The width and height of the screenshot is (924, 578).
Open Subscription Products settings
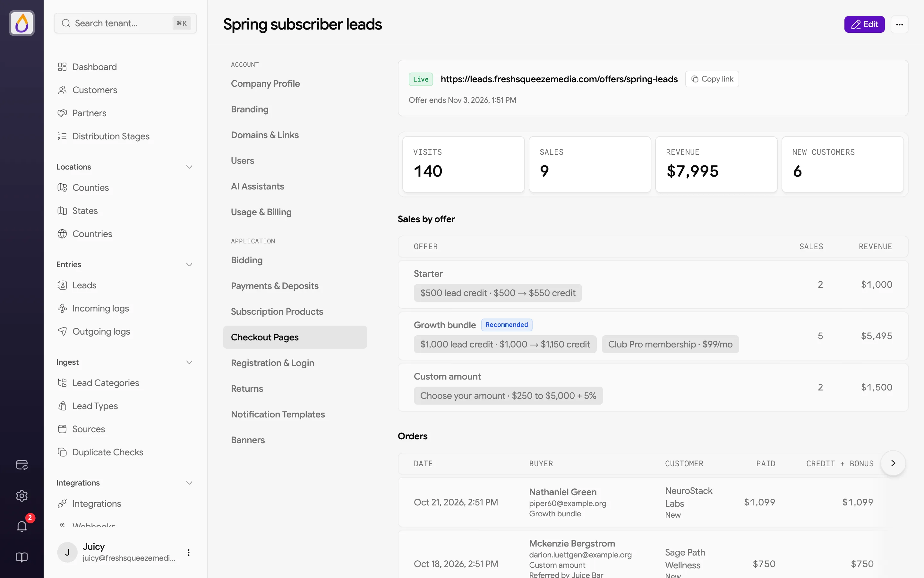click(277, 311)
